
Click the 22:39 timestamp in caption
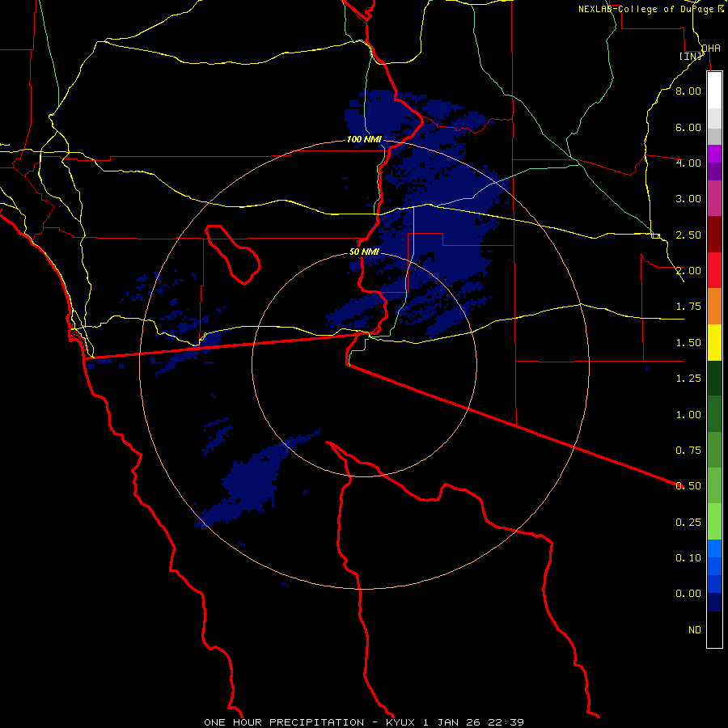coord(506,722)
